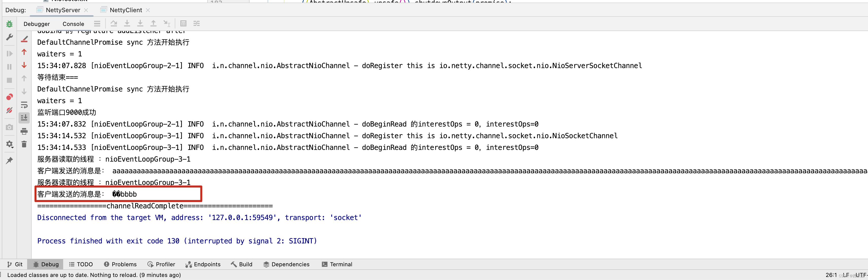Image resolution: width=868 pixels, height=280 pixels.
Task: Toggle the scroll-to-end console icon
Action: tap(24, 118)
